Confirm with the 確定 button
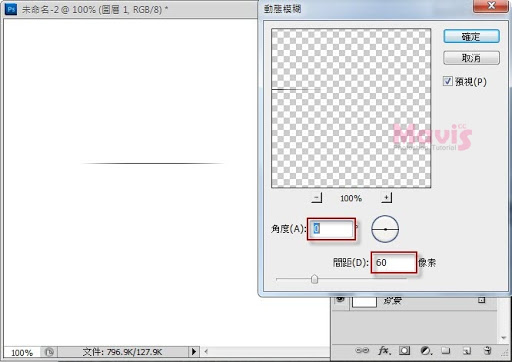The image size is (512, 362). point(471,36)
